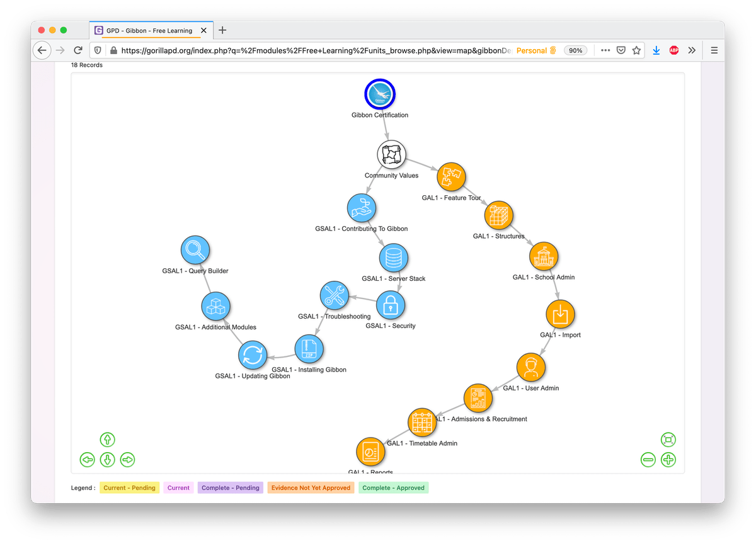Open a new browser tab

click(222, 30)
